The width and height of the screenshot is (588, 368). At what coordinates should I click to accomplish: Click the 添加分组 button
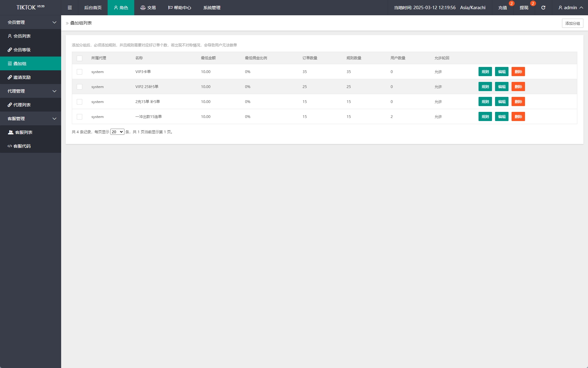click(572, 23)
